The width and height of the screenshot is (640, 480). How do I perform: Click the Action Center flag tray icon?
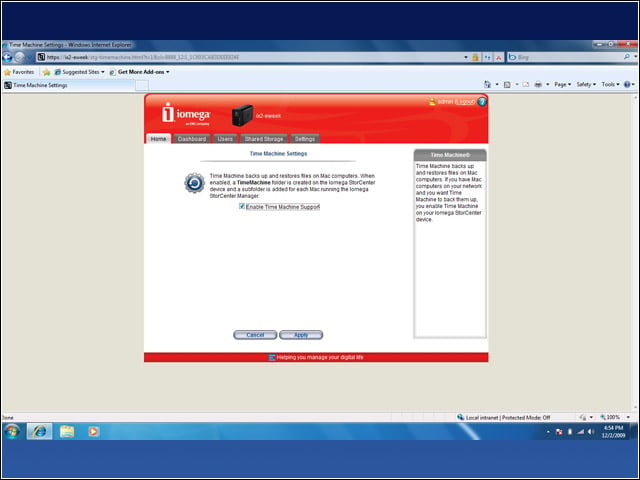[559, 431]
